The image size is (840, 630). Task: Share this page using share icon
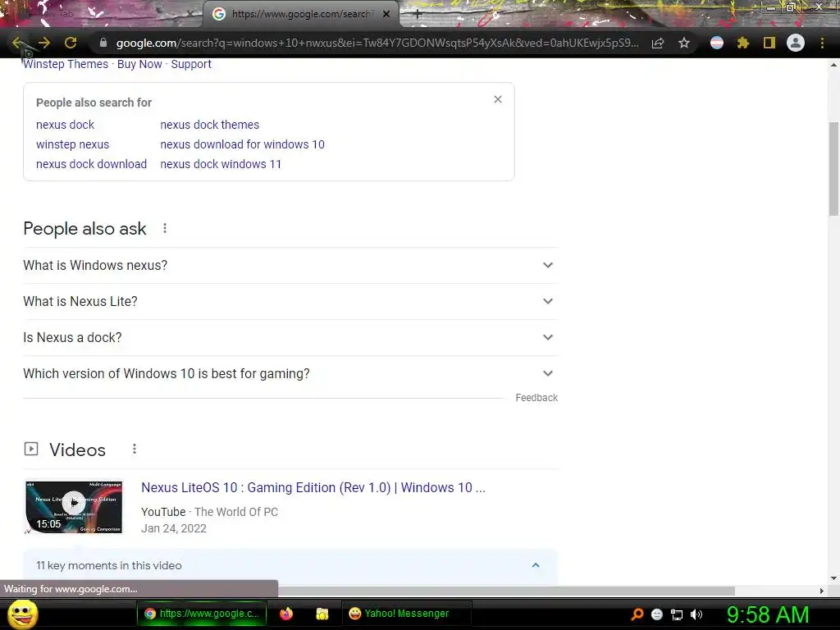[658, 43]
